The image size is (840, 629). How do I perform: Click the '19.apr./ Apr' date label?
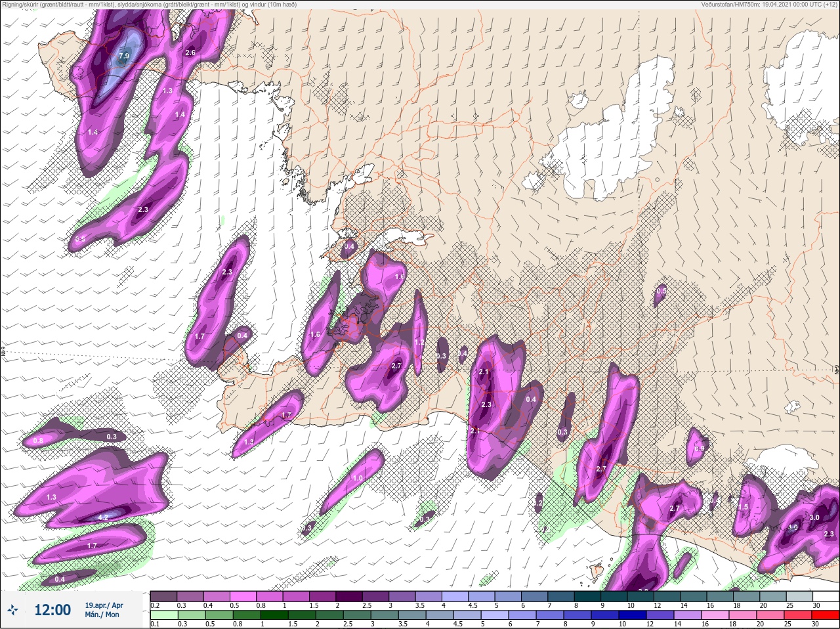tap(104, 605)
